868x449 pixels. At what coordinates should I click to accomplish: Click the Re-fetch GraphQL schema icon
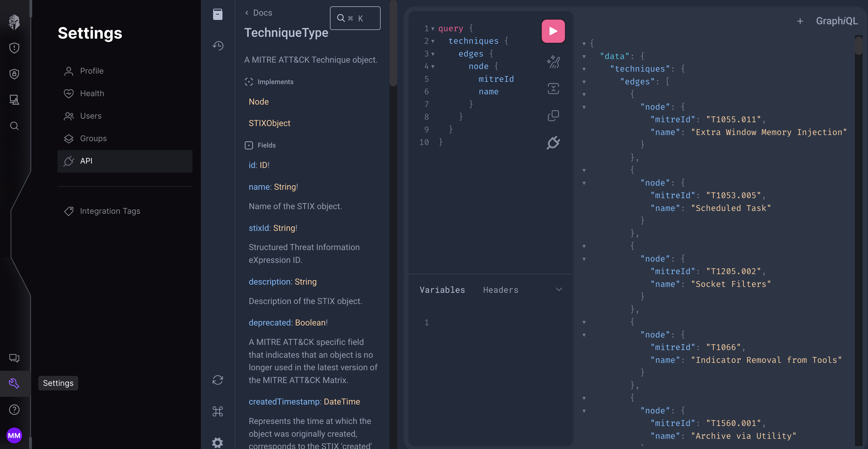218,380
